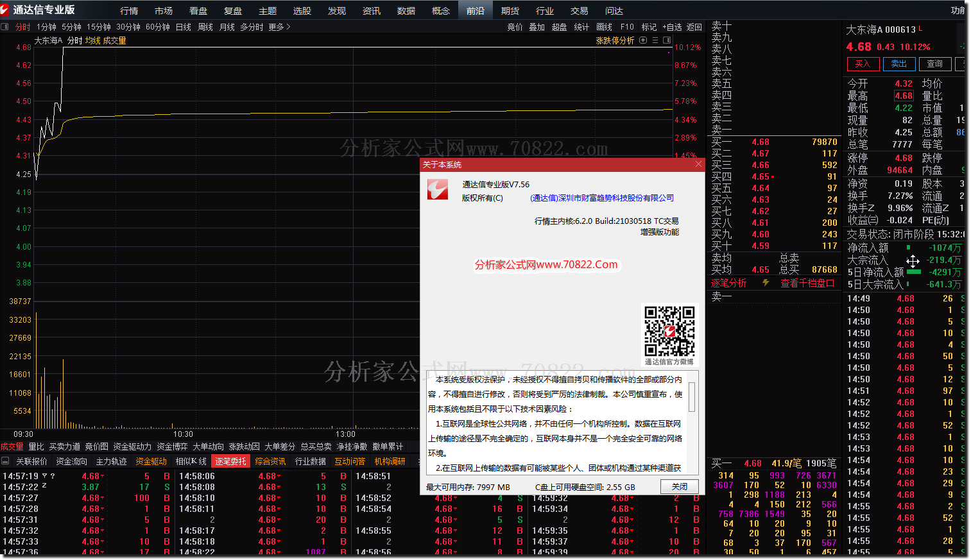Click the 买一 price 4.68 in order book
The width and height of the screenshot is (971, 560).
760,142
